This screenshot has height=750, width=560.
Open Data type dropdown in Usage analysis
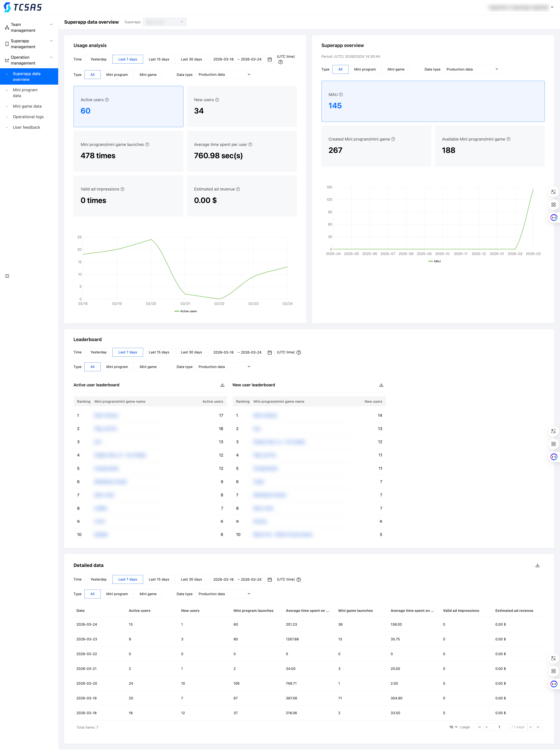(x=224, y=75)
